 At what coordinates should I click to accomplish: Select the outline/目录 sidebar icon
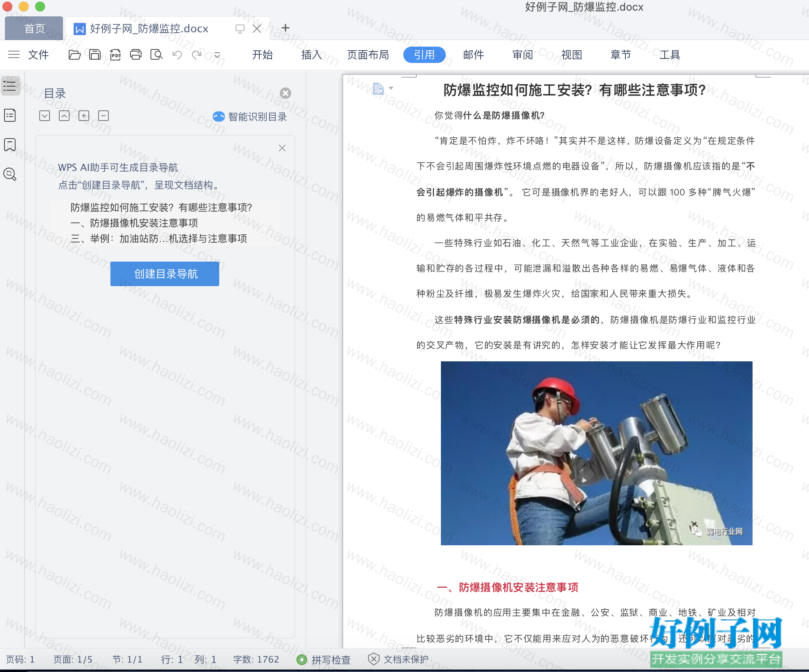point(10,86)
